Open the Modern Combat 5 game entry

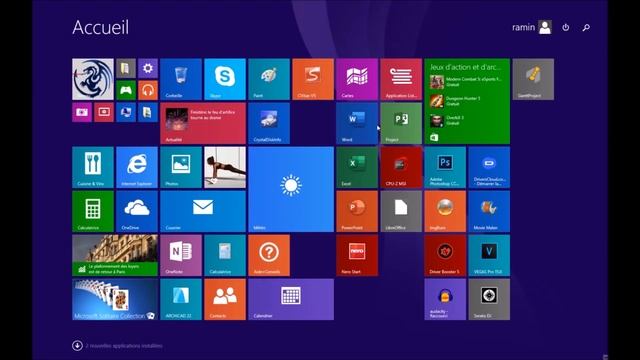(x=465, y=82)
